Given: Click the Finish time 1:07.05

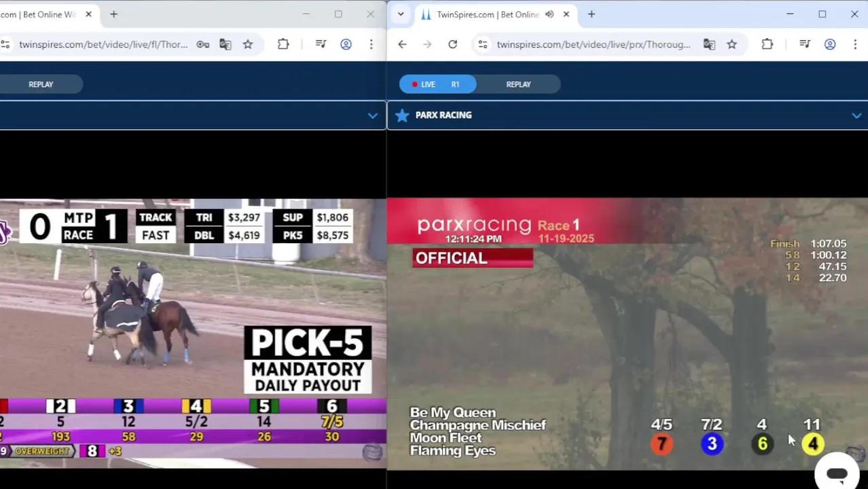Looking at the screenshot, I should click(x=828, y=243).
